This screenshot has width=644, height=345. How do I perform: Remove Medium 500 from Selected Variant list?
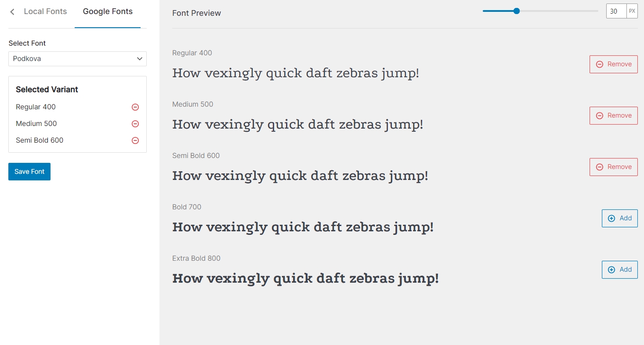click(135, 124)
